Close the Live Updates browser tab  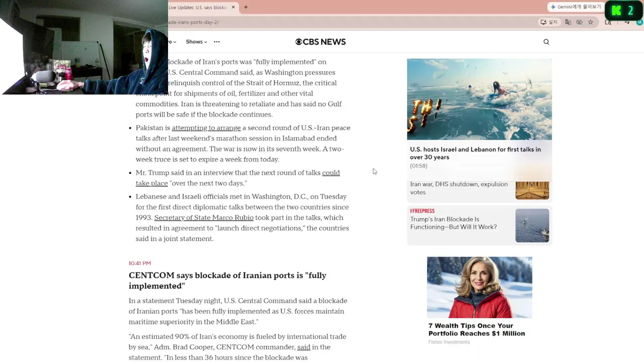[233, 7]
